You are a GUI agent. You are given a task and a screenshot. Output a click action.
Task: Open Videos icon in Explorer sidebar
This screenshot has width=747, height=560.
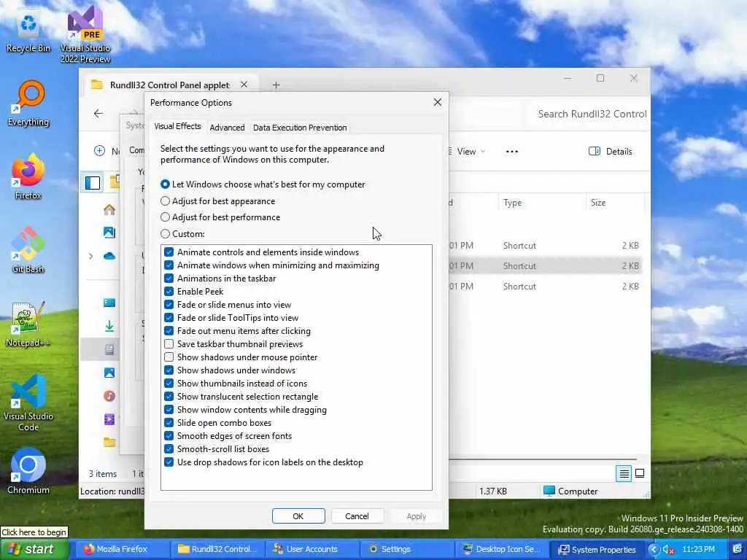(109, 419)
